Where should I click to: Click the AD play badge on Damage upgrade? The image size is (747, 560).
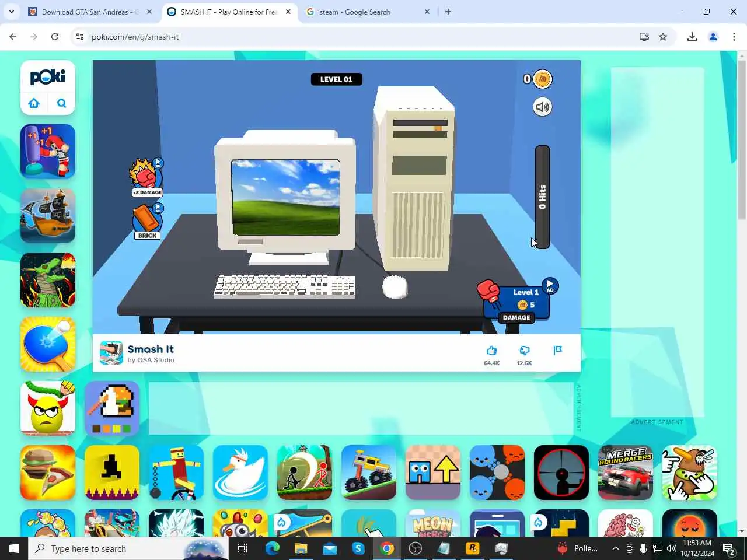click(x=550, y=285)
